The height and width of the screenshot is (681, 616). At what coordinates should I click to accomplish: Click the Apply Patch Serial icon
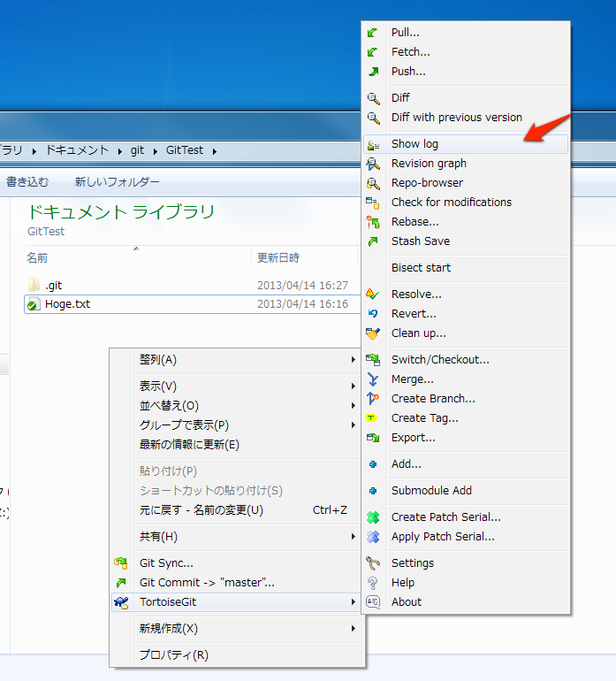pyautogui.click(x=373, y=537)
